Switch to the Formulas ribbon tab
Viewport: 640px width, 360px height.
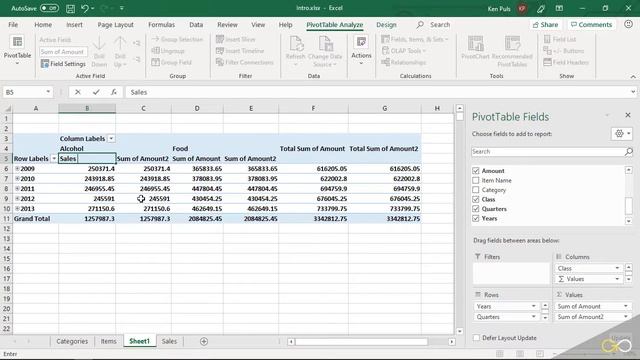[x=161, y=24]
